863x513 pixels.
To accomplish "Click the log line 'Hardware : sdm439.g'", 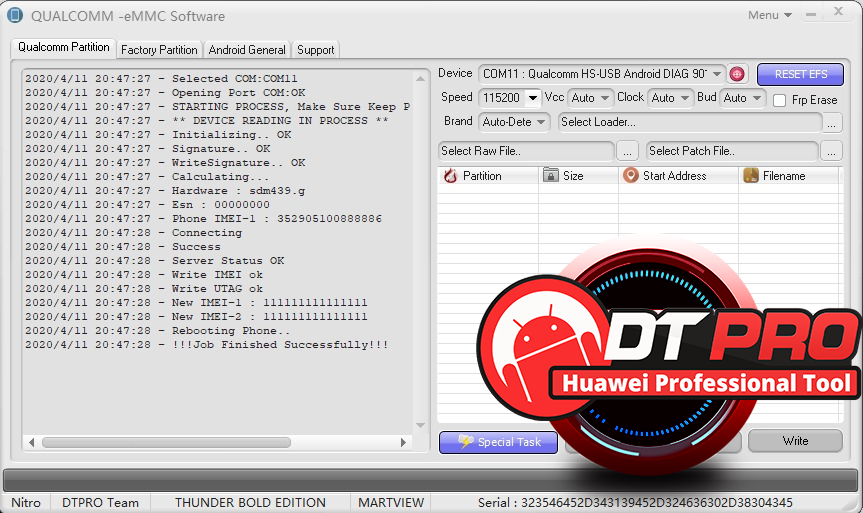I will 165,190.
